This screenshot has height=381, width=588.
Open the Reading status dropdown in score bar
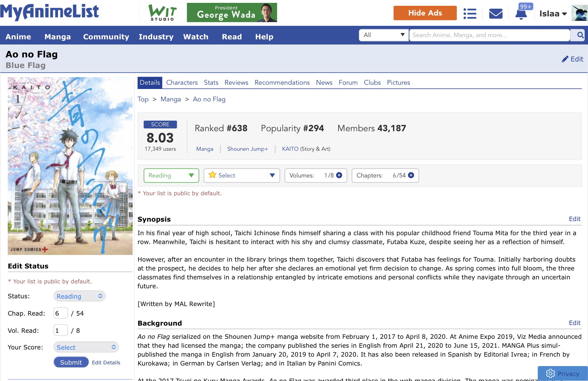171,175
